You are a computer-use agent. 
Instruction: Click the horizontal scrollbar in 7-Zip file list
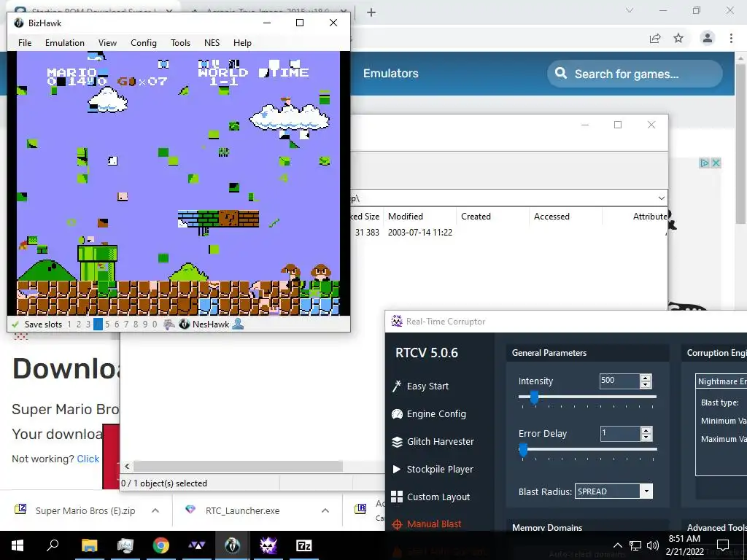pyautogui.click(x=239, y=466)
